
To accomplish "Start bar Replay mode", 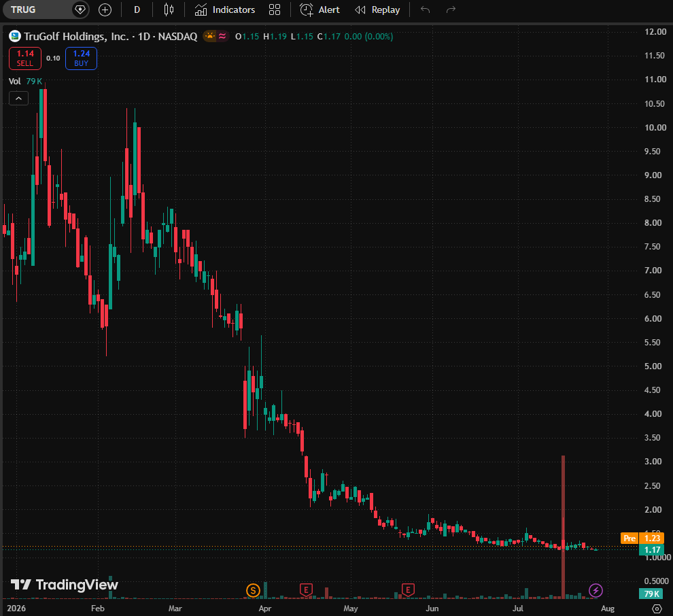I will click(x=377, y=10).
